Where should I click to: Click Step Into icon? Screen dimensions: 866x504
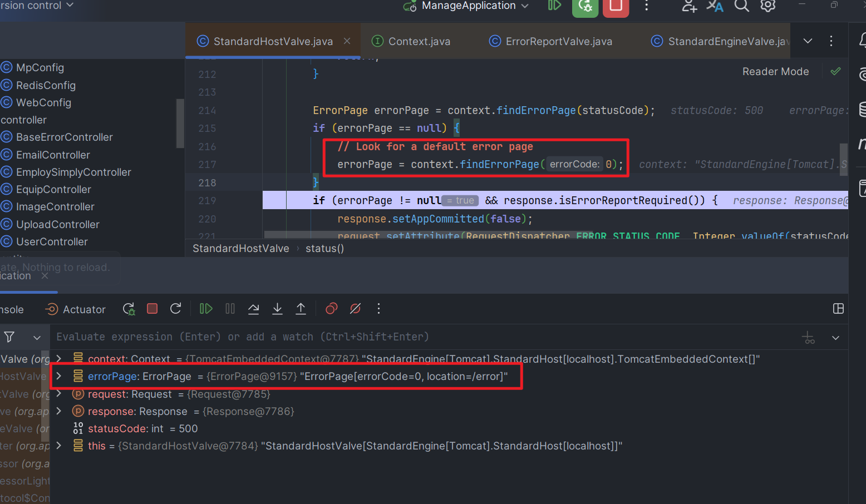coord(277,309)
